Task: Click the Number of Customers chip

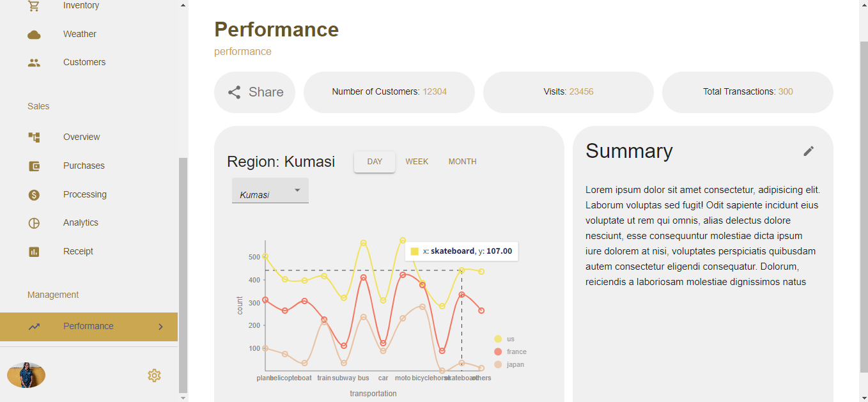Action: tap(389, 92)
